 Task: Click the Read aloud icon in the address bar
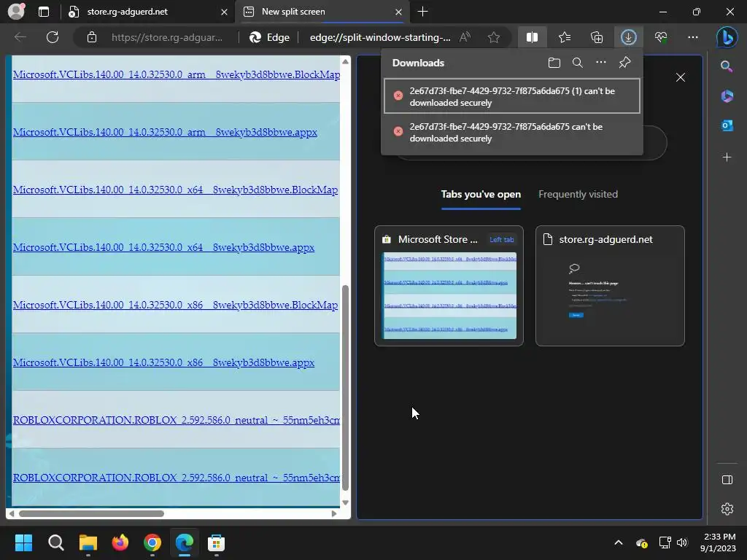tap(465, 37)
